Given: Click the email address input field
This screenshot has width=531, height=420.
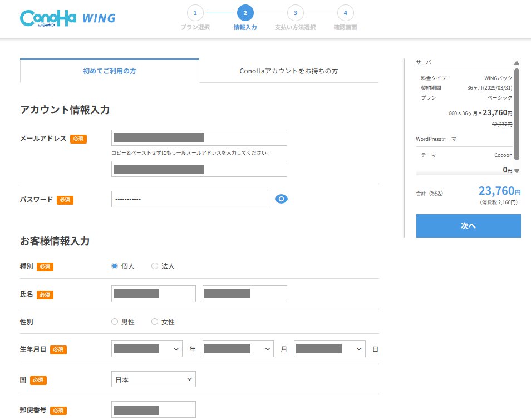Looking at the screenshot, I should [x=199, y=137].
